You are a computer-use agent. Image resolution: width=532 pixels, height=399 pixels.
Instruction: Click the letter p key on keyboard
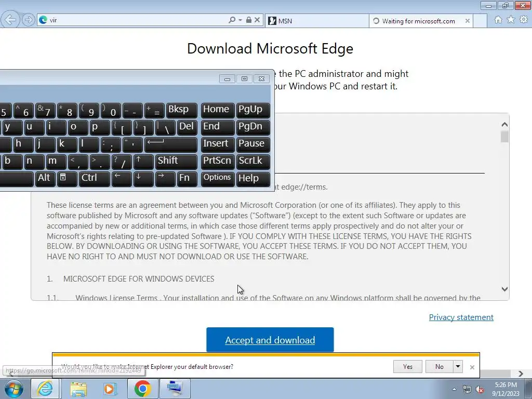click(100, 127)
